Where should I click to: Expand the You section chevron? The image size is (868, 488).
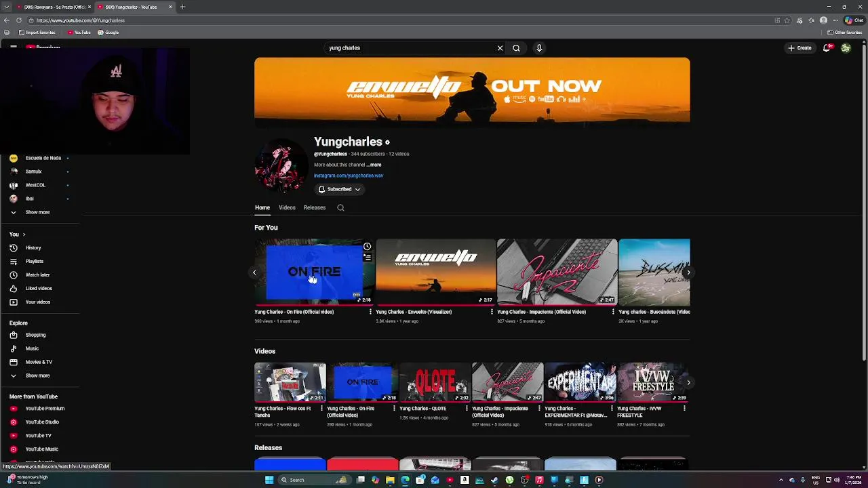click(x=24, y=235)
